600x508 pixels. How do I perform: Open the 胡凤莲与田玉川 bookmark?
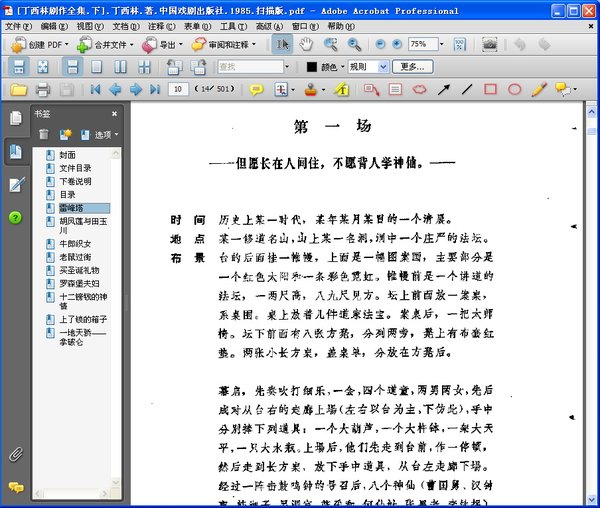[83, 226]
